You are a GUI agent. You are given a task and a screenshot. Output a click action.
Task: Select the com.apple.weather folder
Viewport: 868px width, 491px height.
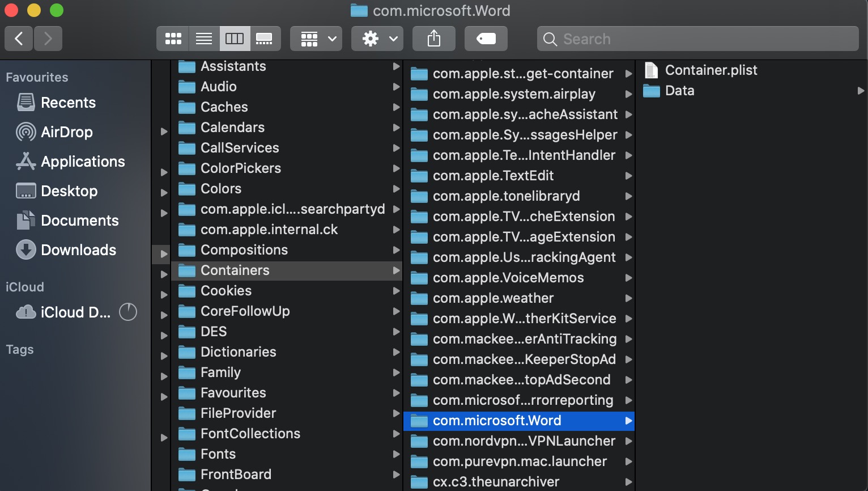519,298
